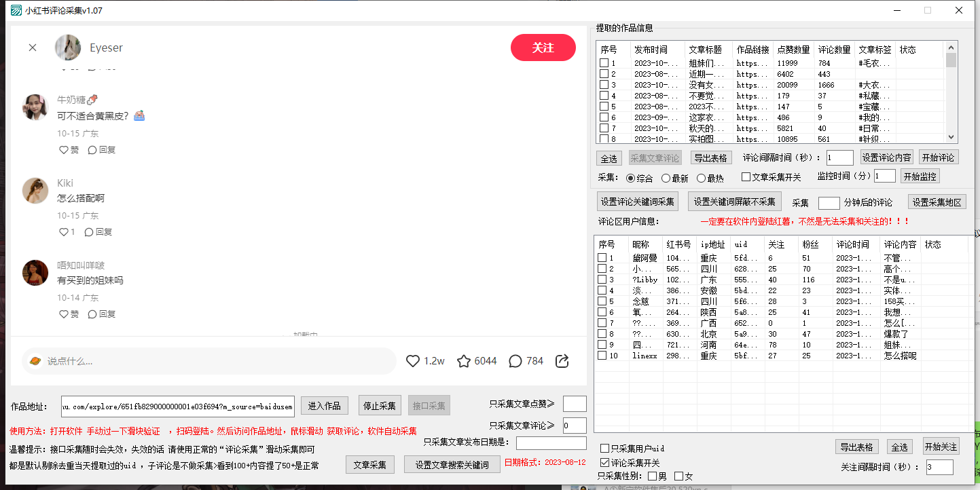Check row 1 checkbox in user table
Viewport: 980px width, 490px height.
click(x=602, y=258)
